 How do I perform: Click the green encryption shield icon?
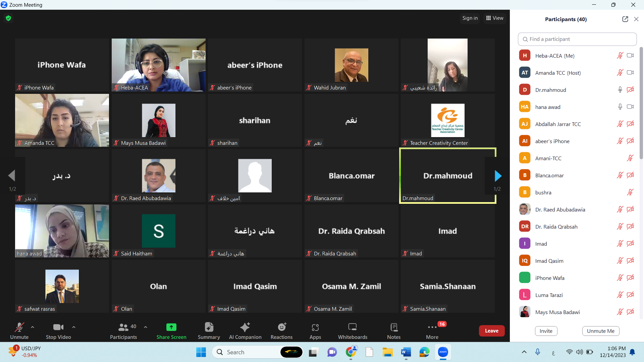pyautogui.click(x=8, y=18)
